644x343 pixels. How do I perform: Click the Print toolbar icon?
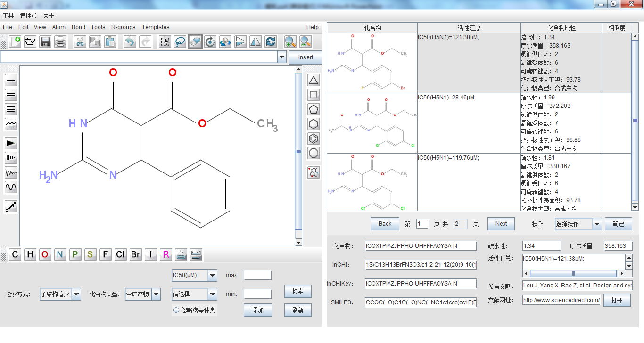coord(60,41)
